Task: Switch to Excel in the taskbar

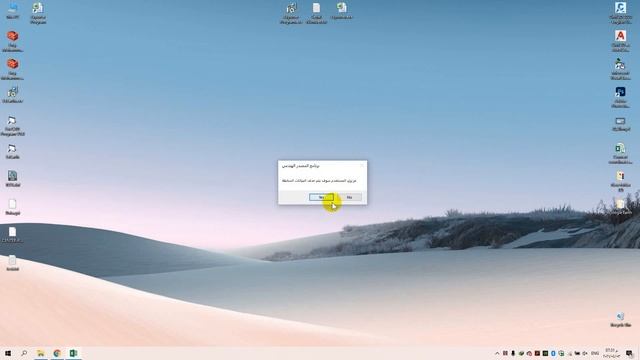Action: 73,353
